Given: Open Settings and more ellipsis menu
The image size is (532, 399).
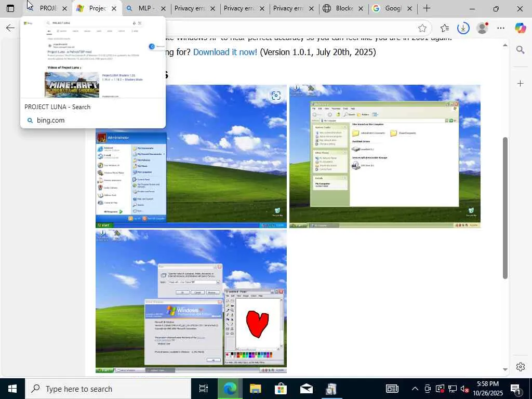Looking at the screenshot, I should tap(501, 28).
